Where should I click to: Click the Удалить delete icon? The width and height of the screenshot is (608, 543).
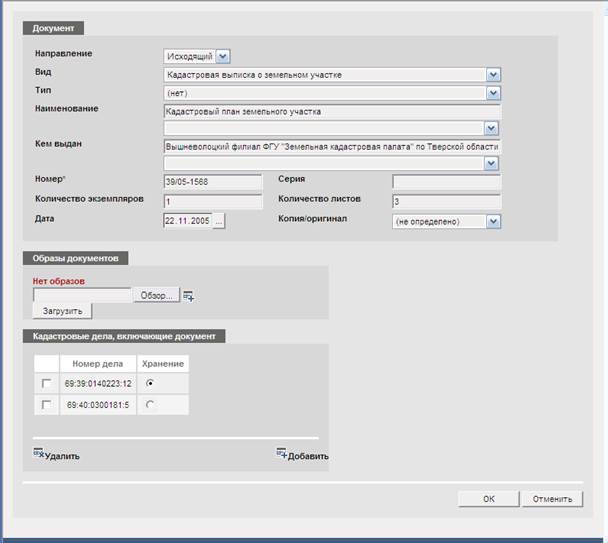tap(39, 454)
